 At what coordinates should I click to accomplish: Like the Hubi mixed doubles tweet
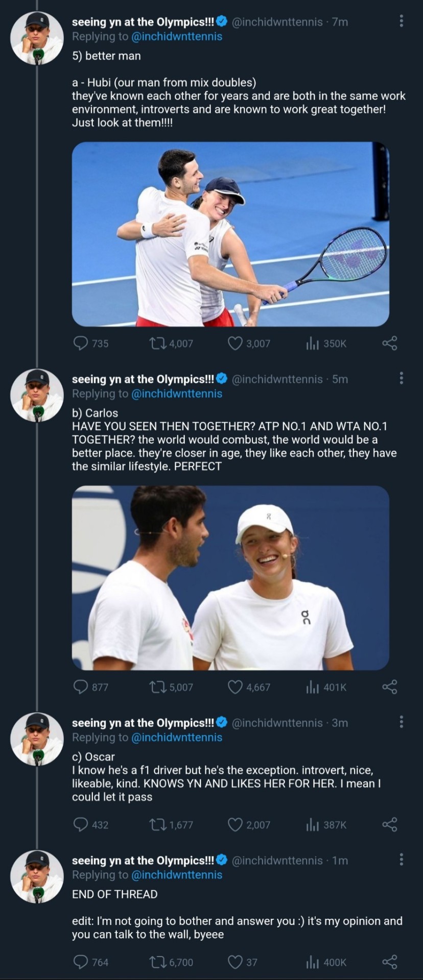235,343
